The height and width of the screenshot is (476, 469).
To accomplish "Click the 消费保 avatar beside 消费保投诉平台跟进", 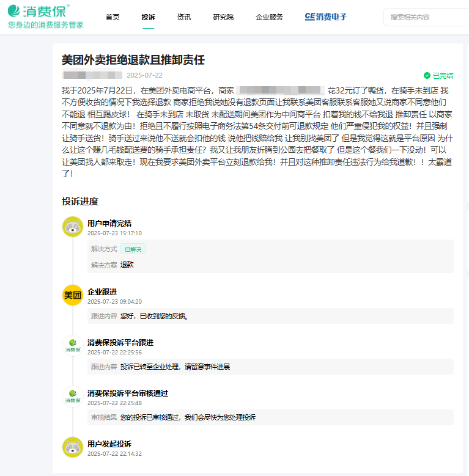I will click(73, 345).
